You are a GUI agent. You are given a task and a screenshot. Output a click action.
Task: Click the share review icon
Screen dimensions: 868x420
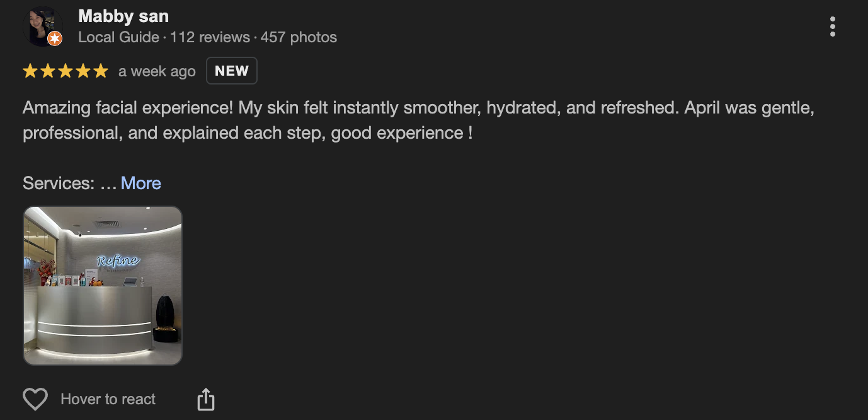(206, 399)
